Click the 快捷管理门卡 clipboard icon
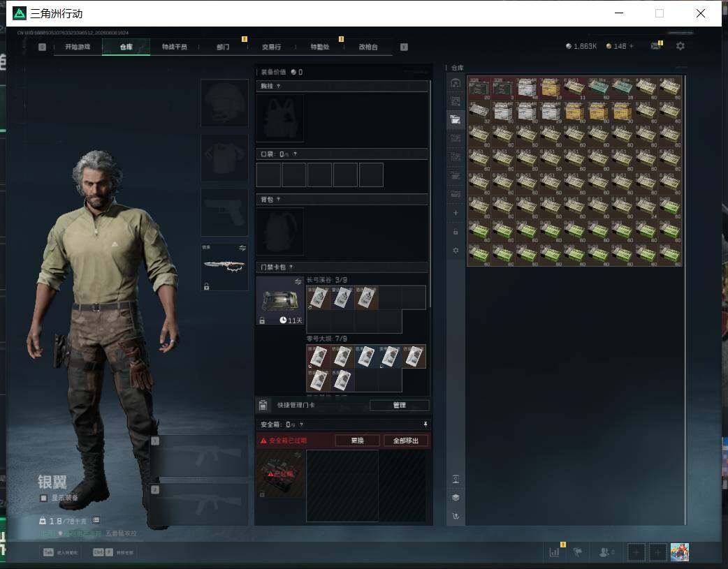Image resolution: width=728 pixels, height=569 pixels. [263, 405]
